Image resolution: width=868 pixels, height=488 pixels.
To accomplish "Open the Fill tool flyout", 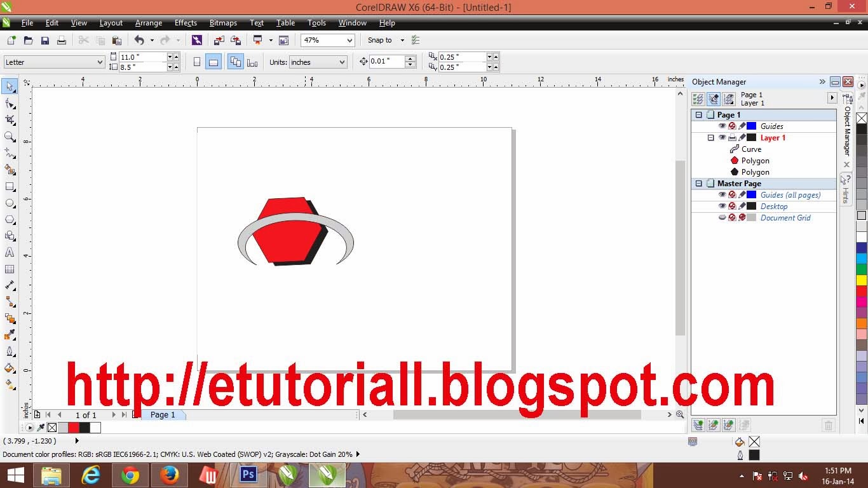I will pos(10,368).
